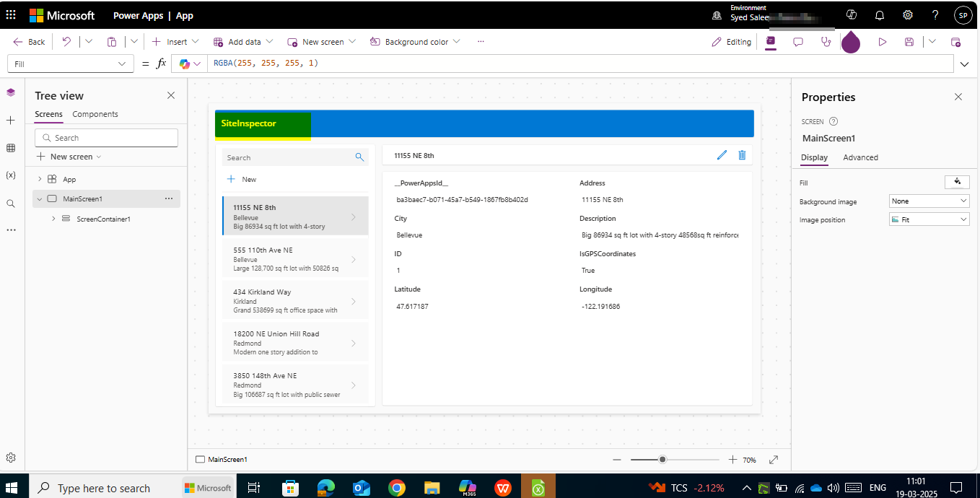Open the Copilot icon in header
Image resolution: width=980 pixels, height=498 pixels.
(852, 14)
